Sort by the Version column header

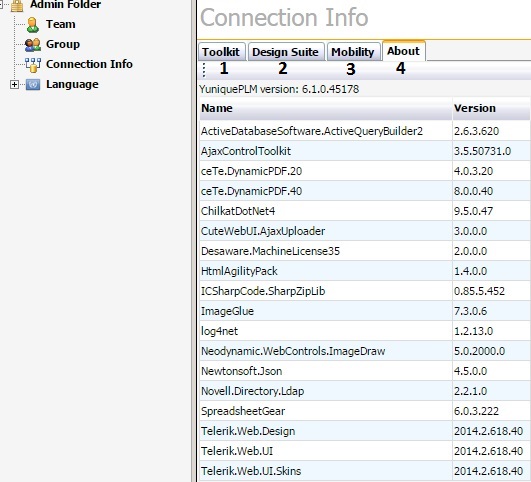(491, 108)
